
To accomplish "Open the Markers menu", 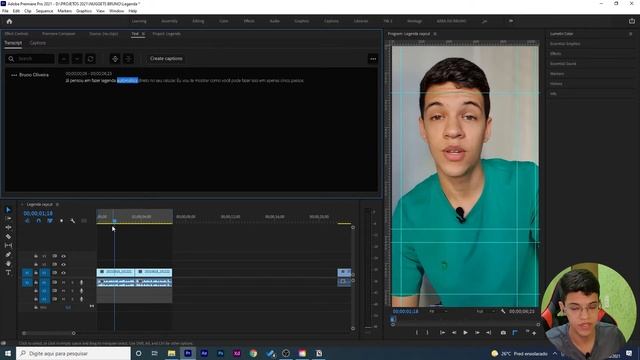I will pyautogui.click(x=64, y=11).
